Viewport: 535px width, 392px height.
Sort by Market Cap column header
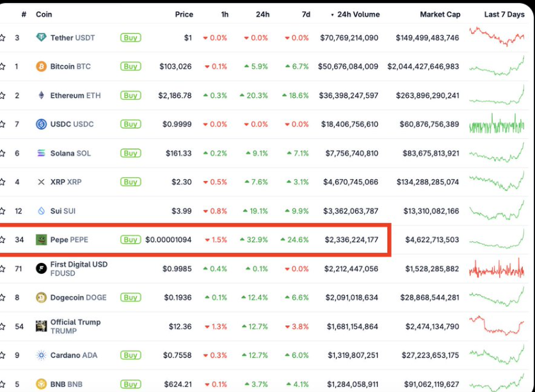(440, 14)
